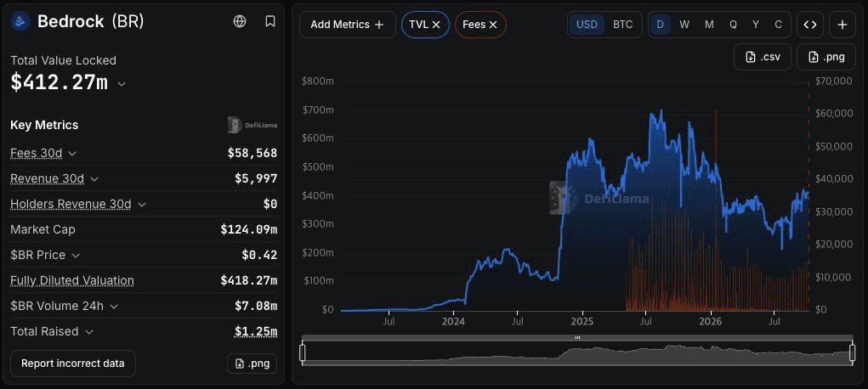
Task: Click the top grip of range slider
Action: click(x=577, y=337)
